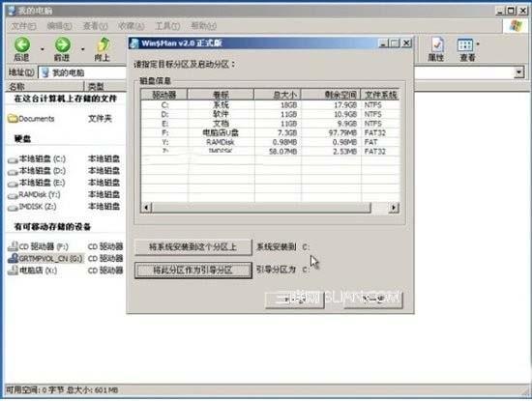532x401 pixels.
Task: Click the table scrollbar left arrow
Action: pyautogui.click(x=146, y=207)
